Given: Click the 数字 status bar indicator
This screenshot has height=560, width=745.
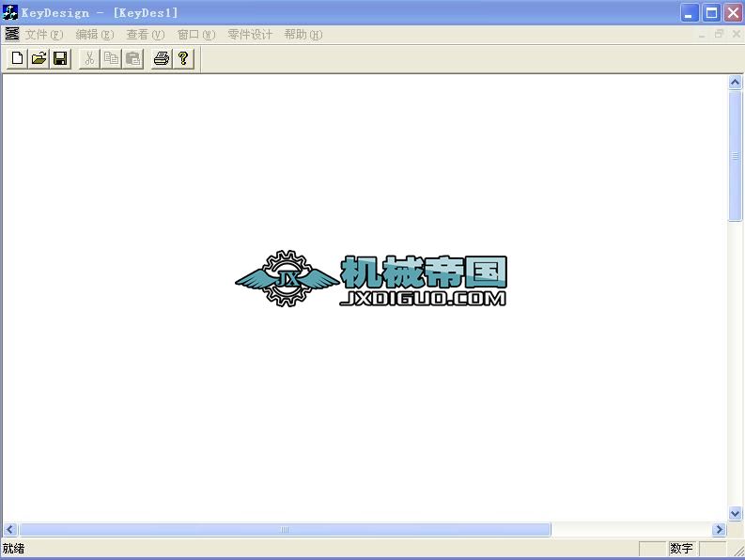Looking at the screenshot, I should 682,549.
